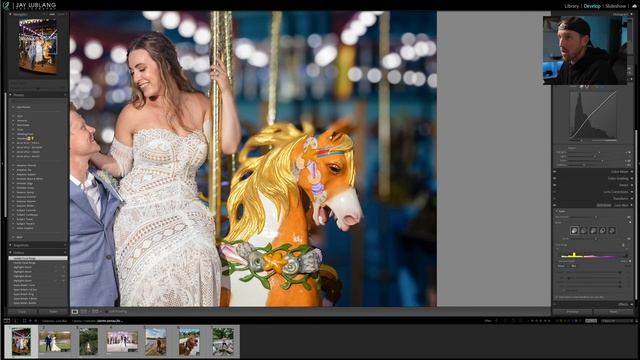This screenshot has height=360, width=640.
Task: Clear history with the X icon
Action: coord(64,253)
